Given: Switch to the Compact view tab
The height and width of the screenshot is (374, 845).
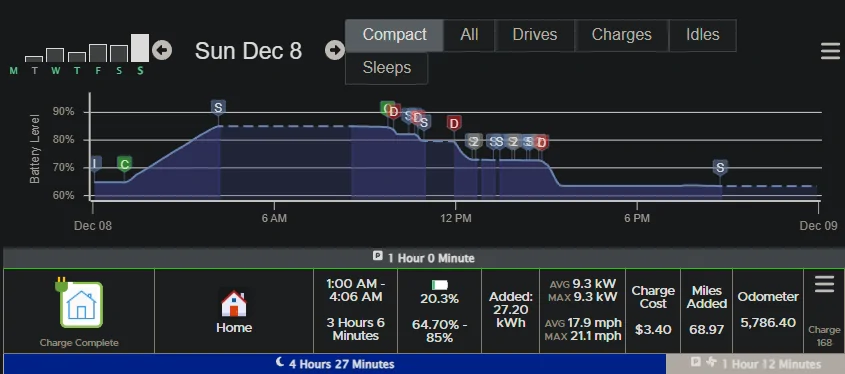Looking at the screenshot, I should click(394, 35).
